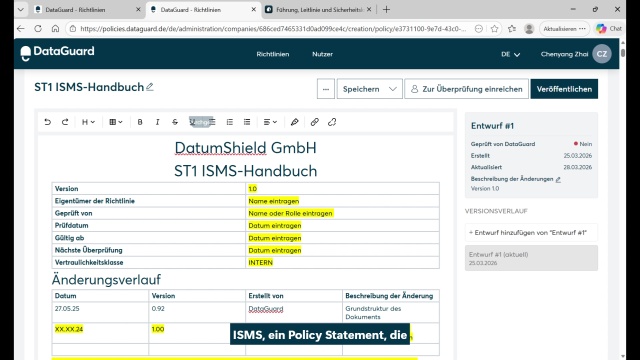This screenshot has width=640, height=360.
Task: Click the 27.05.25 date cell
Action: [x=100, y=312]
